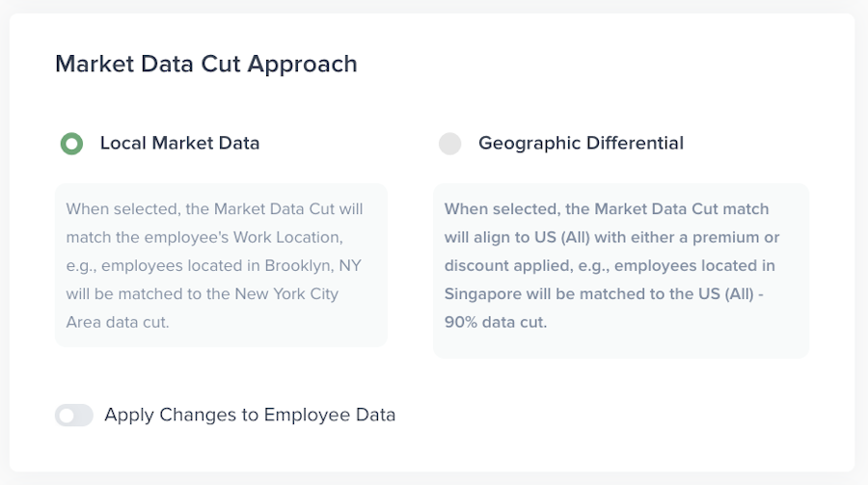
Task: Click the "90% data cut." text
Action: [496, 322]
